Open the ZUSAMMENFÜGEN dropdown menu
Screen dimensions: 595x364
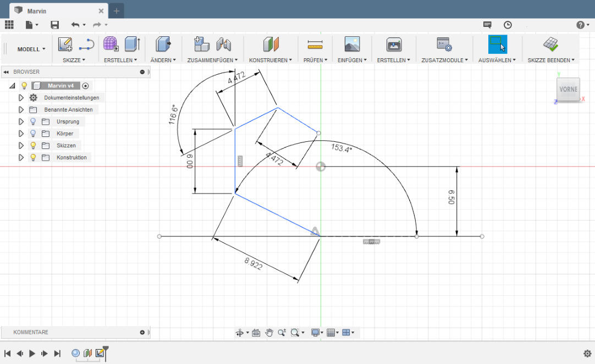click(212, 60)
